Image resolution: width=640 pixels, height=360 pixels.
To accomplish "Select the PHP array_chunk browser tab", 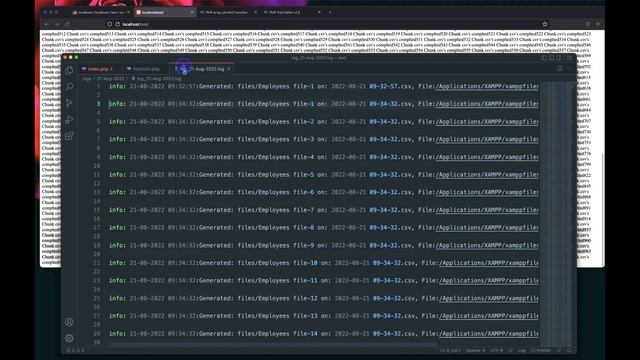I will click(227, 12).
